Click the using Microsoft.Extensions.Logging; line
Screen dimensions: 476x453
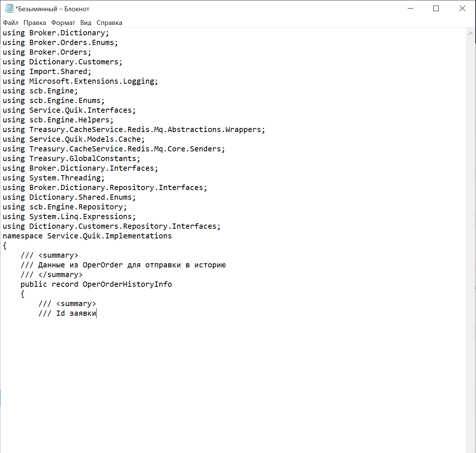80,81
